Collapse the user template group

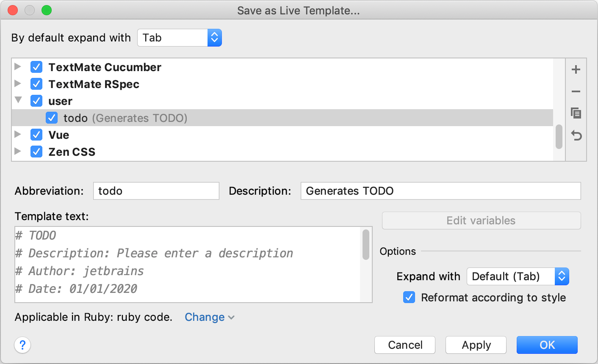coord(18,101)
